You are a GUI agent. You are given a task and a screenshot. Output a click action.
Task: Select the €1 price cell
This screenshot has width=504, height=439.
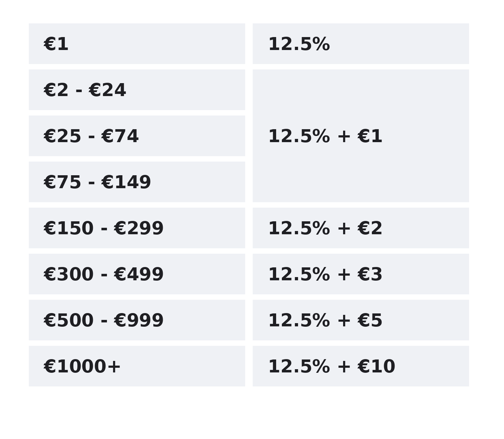pyautogui.click(x=137, y=44)
